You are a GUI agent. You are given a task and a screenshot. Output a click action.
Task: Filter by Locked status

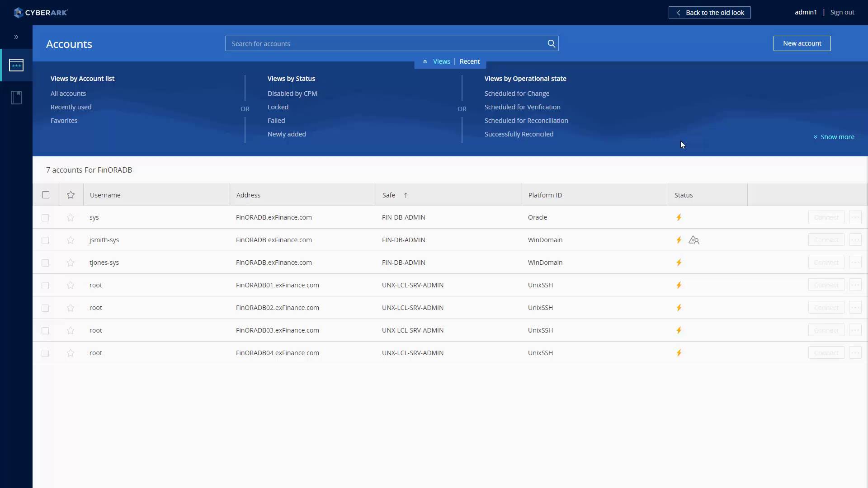278,107
